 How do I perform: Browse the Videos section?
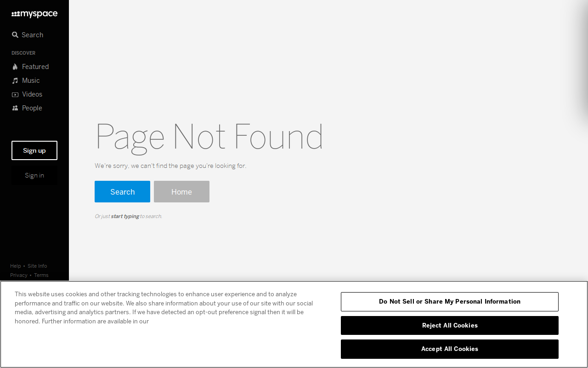tap(32, 94)
